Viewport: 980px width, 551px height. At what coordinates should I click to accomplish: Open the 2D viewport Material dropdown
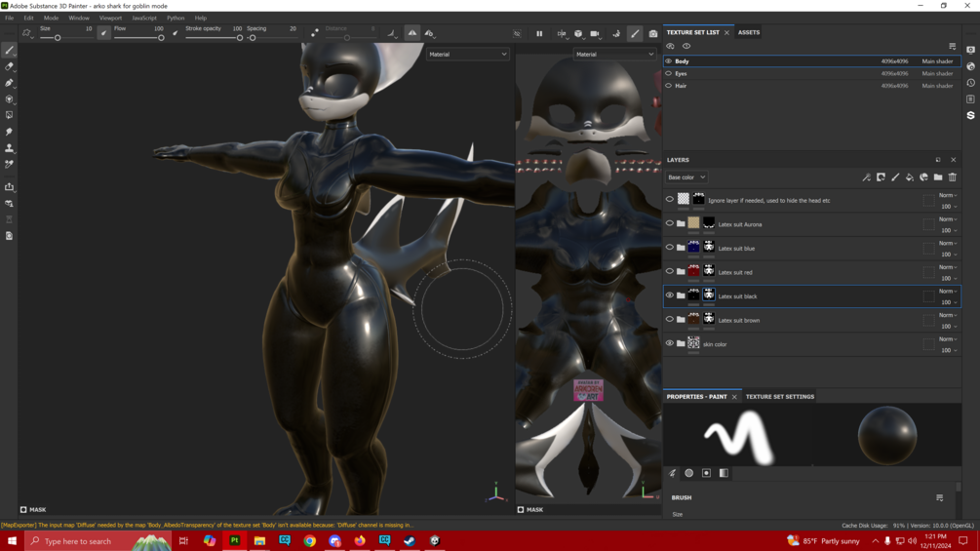[x=613, y=55]
